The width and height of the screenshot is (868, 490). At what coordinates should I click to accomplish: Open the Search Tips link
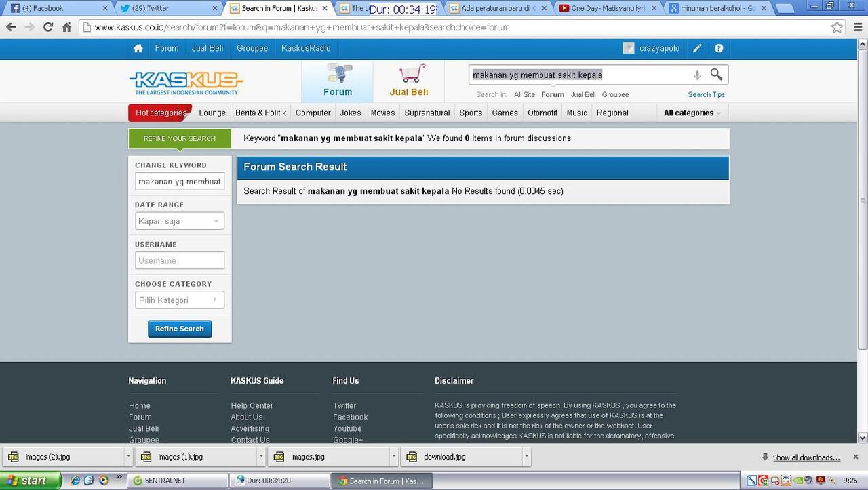tap(707, 95)
